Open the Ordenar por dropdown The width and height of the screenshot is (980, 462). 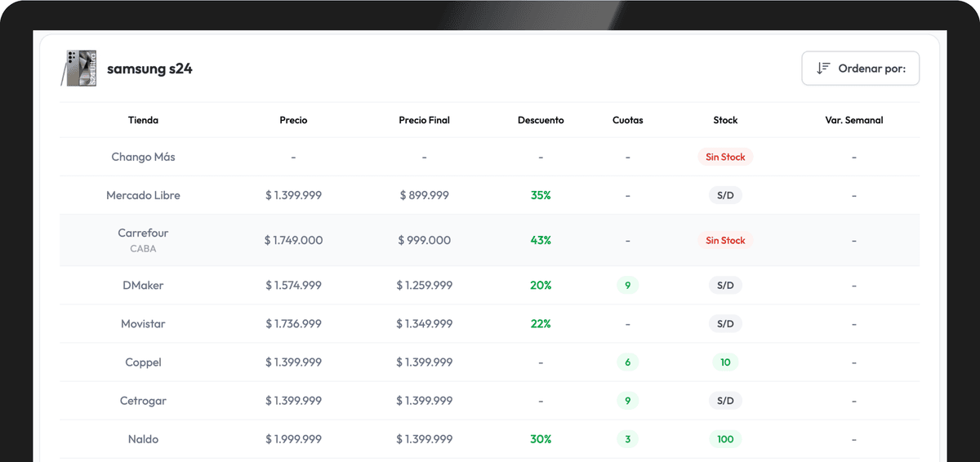tap(861, 69)
